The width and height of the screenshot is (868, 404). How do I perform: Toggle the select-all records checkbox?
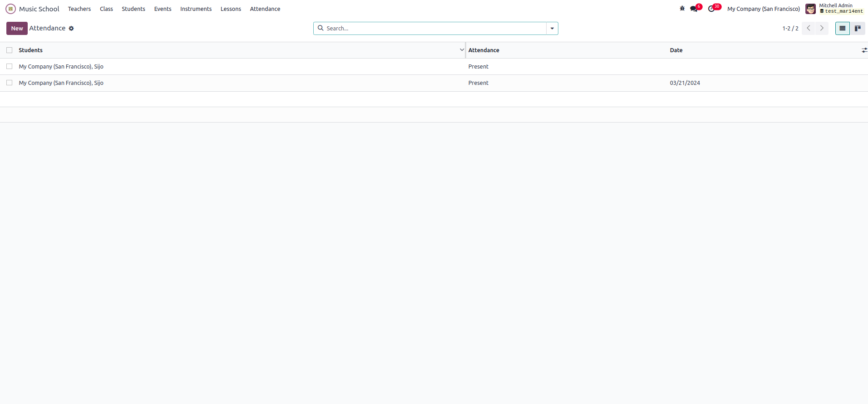point(10,50)
